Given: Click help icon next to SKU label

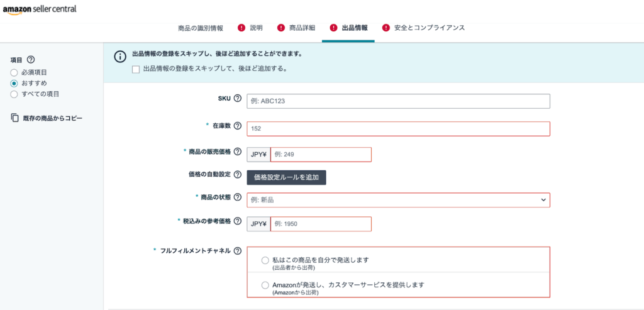Looking at the screenshot, I should [x=237, y=99].
